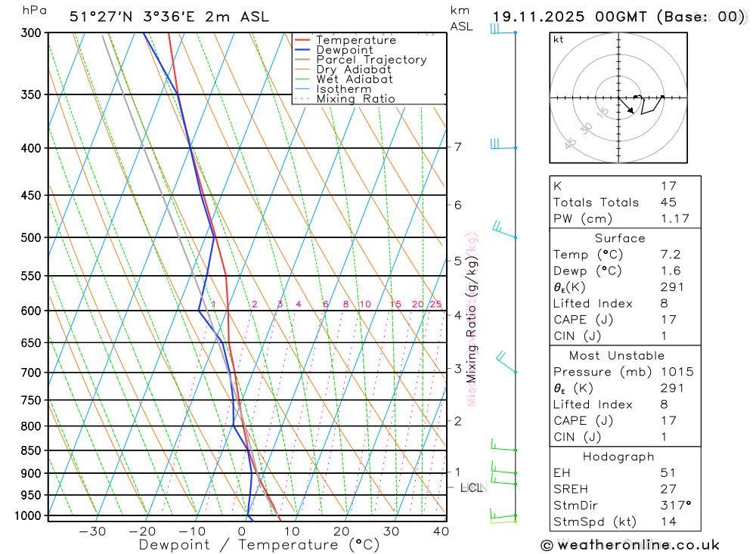Click the '1000' pressure level label

pyautogui.click(x=28, y=516)
